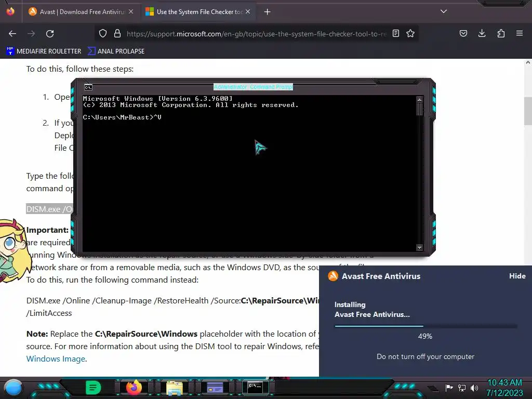Viewport: 532px width, 399px height.
Task: Open Command Prompt window system menu icon
Action: (x=88, y=87)
